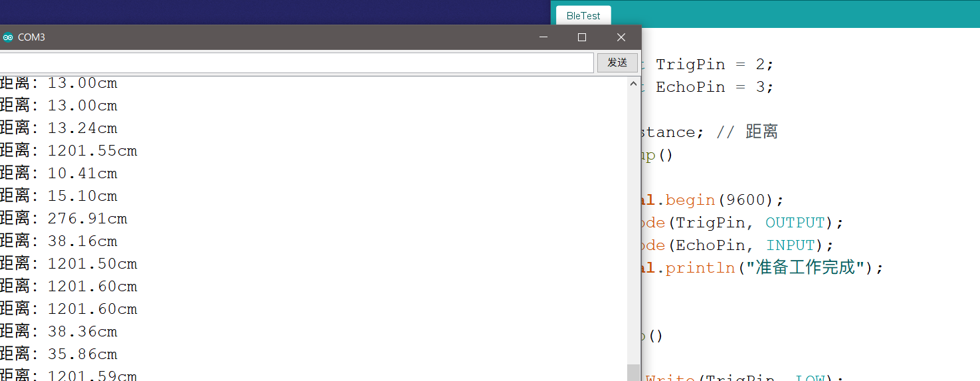The height and width of the screenshot is (381, 980).
Task: Click the OUTPUT keyword in the code
Action: pos(795,223)
